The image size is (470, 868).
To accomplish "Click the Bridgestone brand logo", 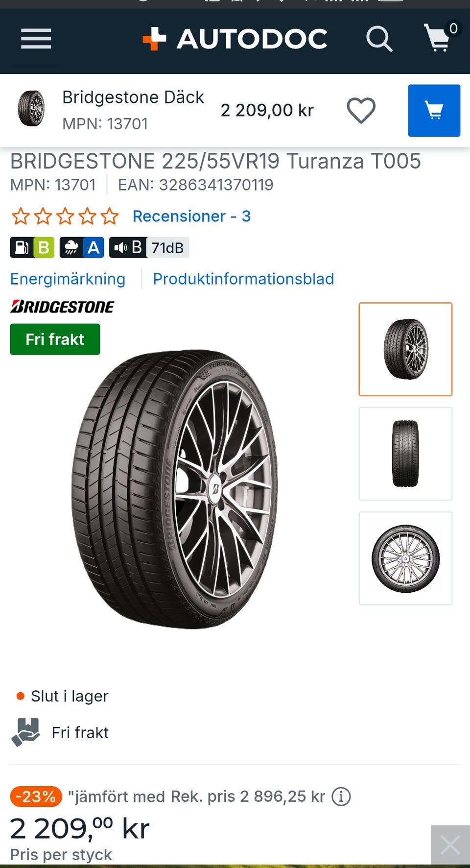I will point(62,307).
